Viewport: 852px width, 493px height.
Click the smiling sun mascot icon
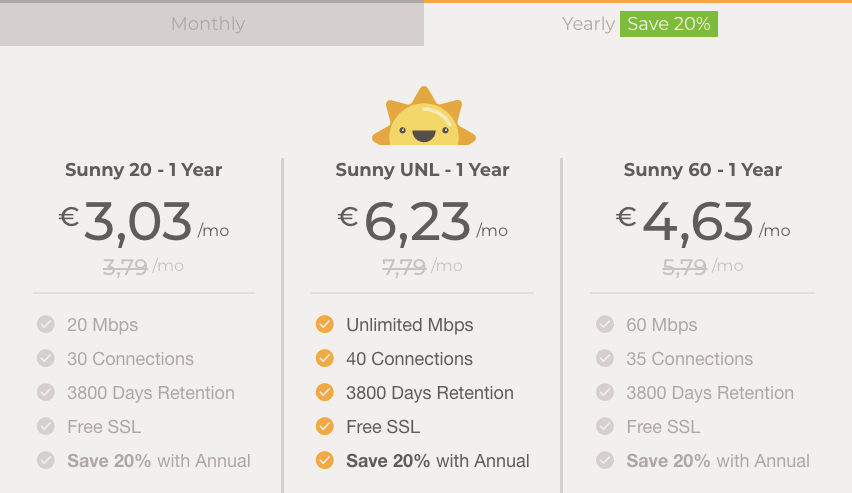424,116
